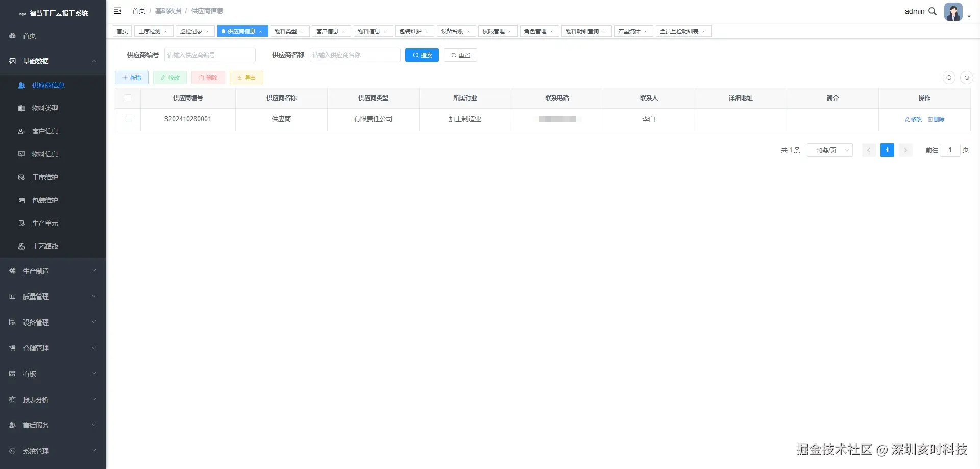Image resolution: width=980 pixels, height=469 pixels.
Task: Close the 巡检记录 tab
Action: point(207,32)
